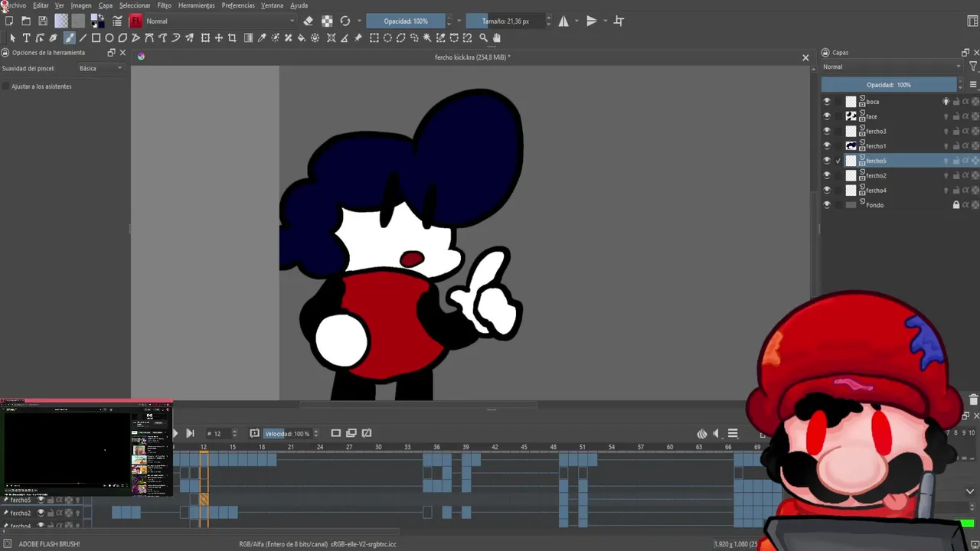
Task: Reload the original brush preset
Action: pyautogui.click(x=345, y=21)
